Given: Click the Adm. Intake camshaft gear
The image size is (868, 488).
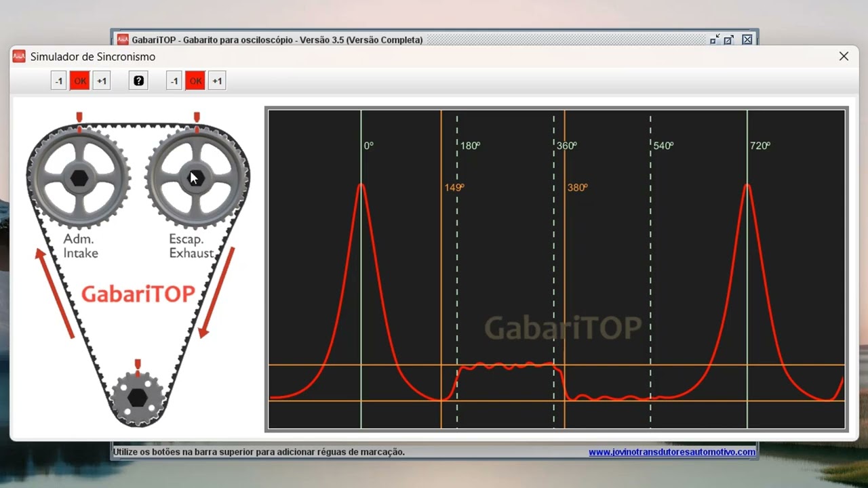Looking at the screenshot, I should (79, 178).
